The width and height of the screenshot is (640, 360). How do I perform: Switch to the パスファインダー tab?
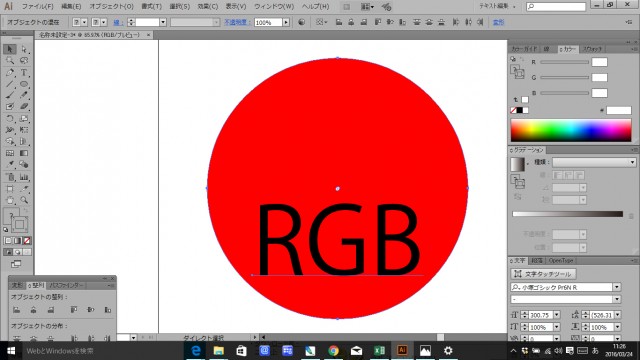pyautogui.click(x=67, y=285)
